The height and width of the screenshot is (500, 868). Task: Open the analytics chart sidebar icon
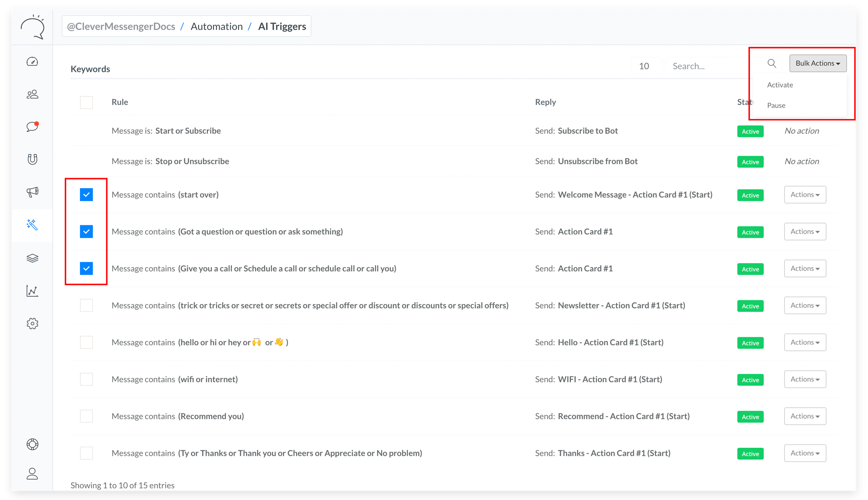tap(32, 291)
